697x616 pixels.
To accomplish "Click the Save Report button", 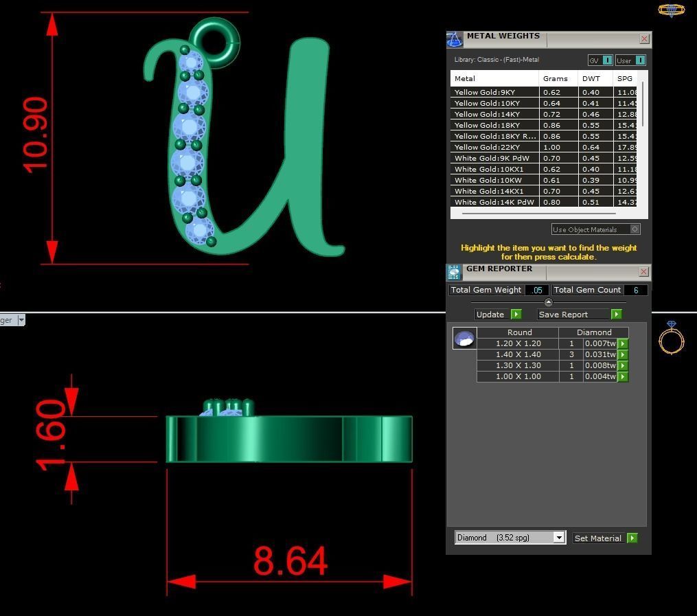I will pos(574,315).
